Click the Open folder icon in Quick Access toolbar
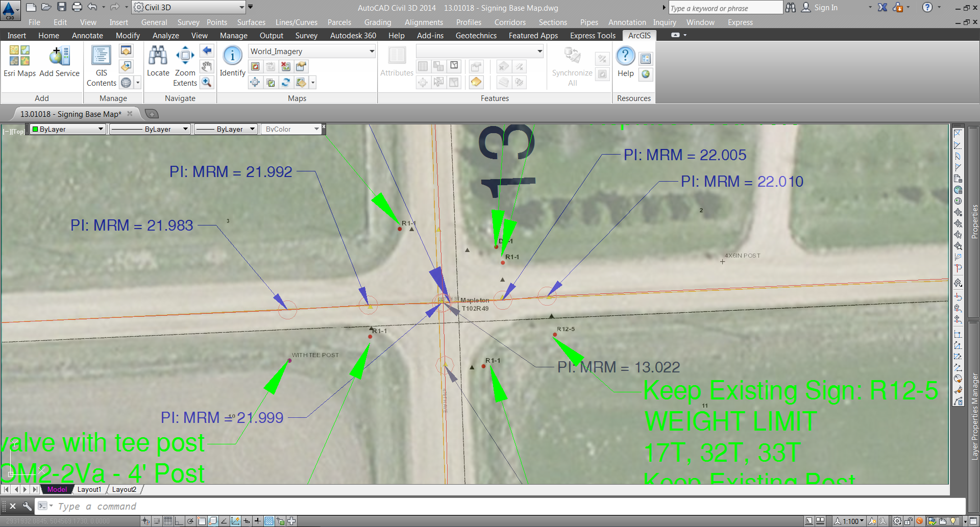Screen dimensions: 980x527 coord(46,7)
